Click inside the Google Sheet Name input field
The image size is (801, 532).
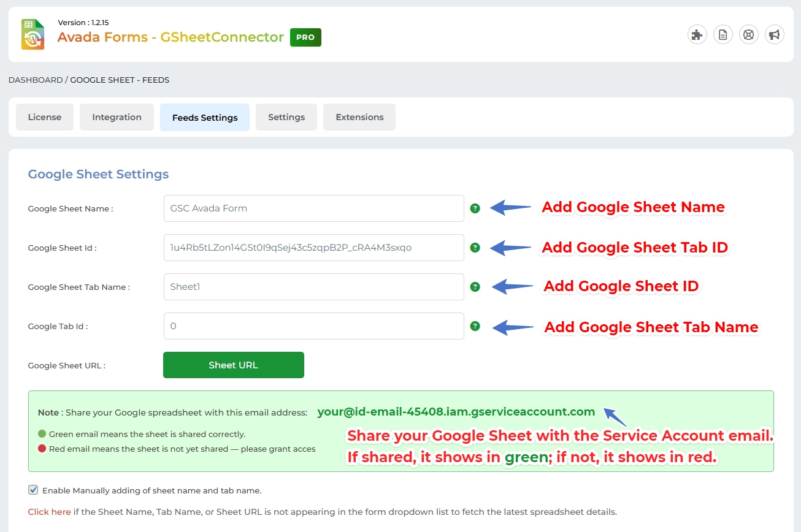(313, 208)
